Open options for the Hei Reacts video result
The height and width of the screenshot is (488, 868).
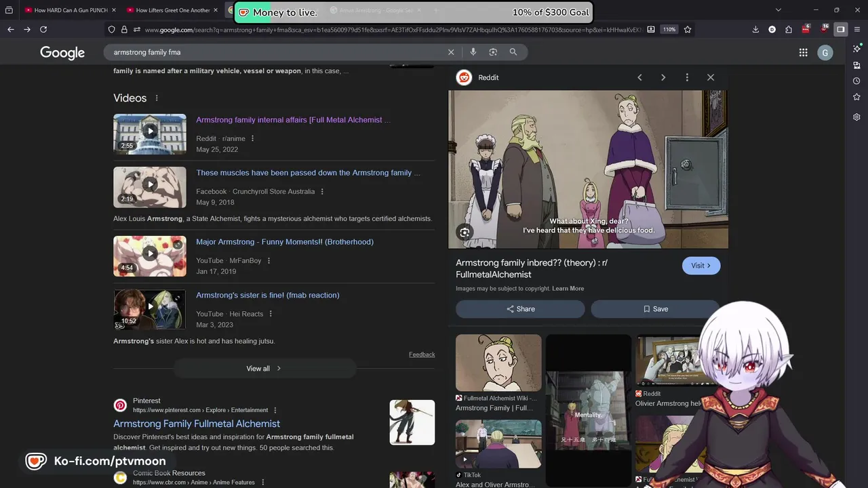271,314
